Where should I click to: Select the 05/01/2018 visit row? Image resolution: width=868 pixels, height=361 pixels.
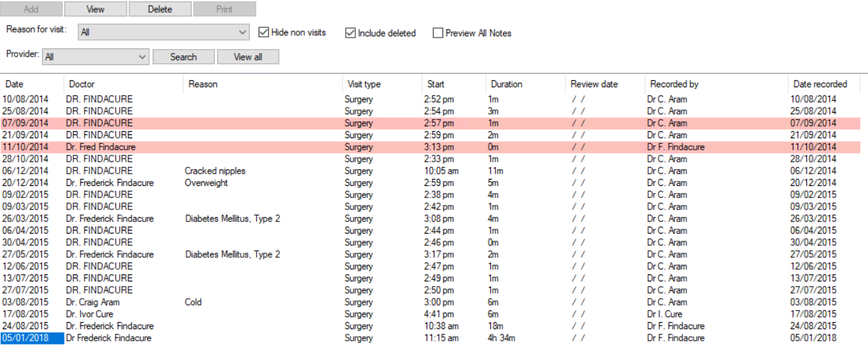pos(430,338)
